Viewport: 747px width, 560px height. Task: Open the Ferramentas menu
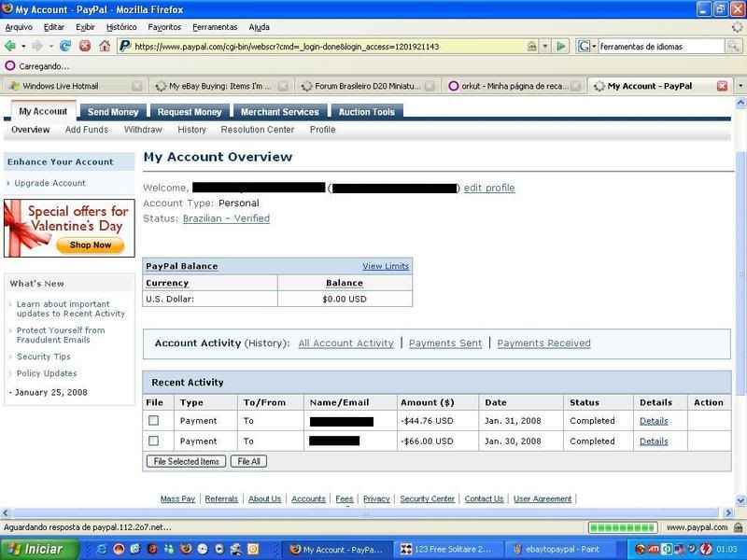coord(215,27)
